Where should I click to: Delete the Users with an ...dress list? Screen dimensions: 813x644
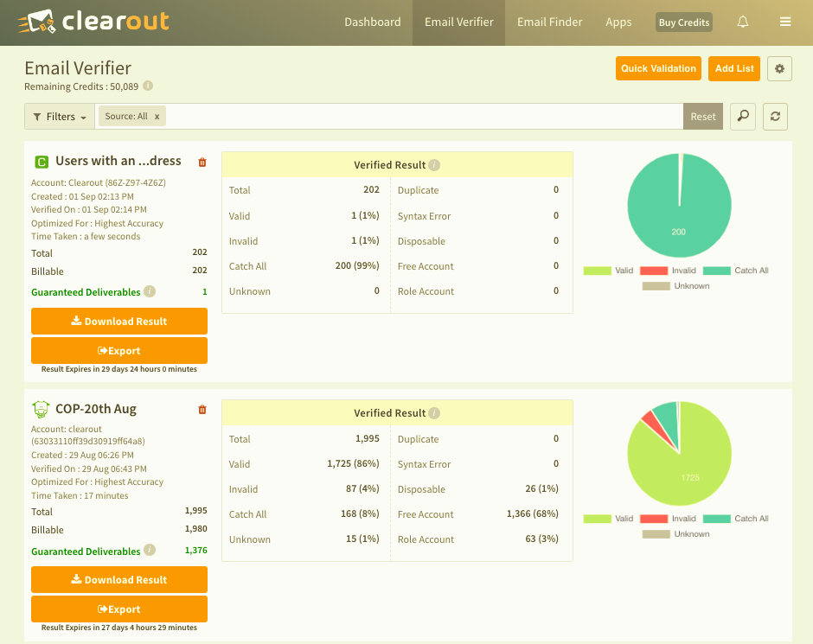point(202,163)
